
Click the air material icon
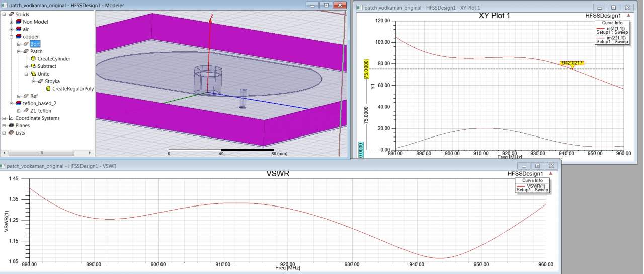18,29
